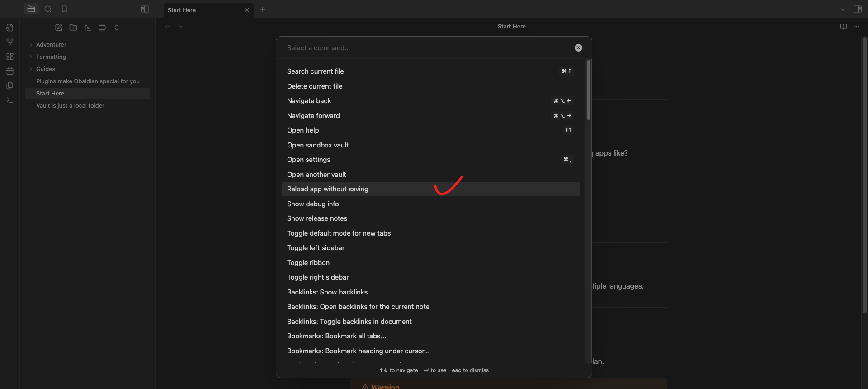Run Reload app without saving
The height and width of the screenshot is (389, 868).
pos(430,189)
